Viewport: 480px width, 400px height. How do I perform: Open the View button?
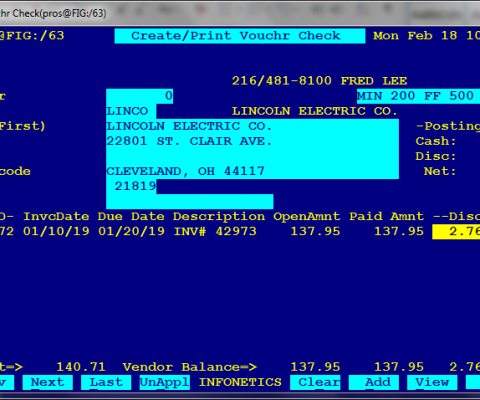coord(432,382)
